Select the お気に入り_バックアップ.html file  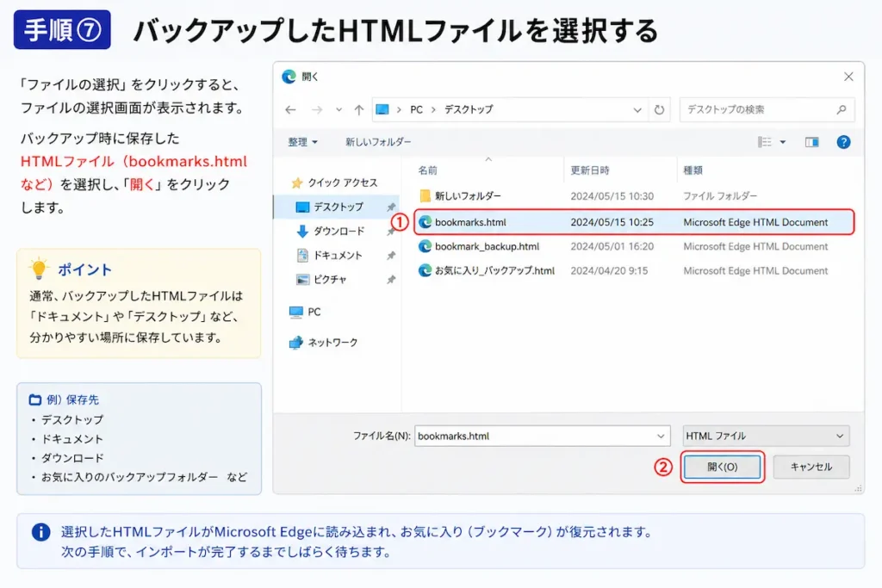tap(494, 270)
